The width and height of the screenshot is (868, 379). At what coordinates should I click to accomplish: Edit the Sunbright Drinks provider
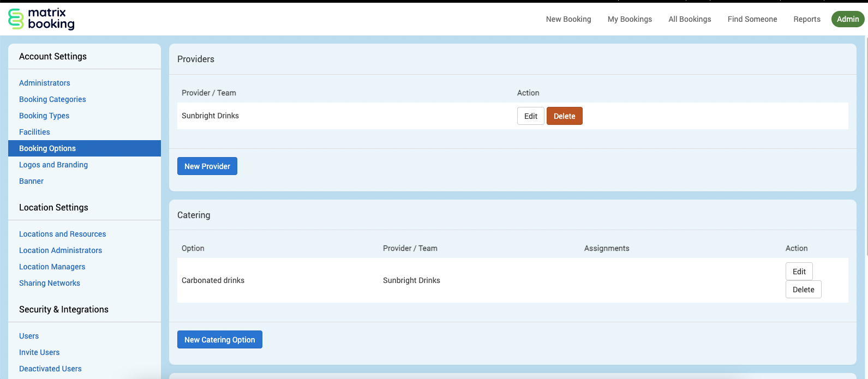tap(530, 116)
